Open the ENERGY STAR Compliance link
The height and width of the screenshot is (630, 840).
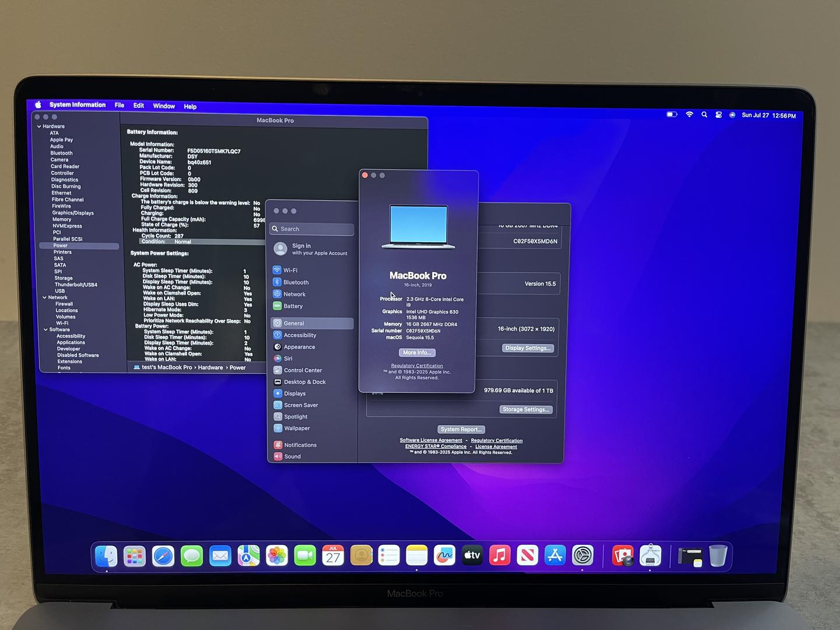coord(436,446)
